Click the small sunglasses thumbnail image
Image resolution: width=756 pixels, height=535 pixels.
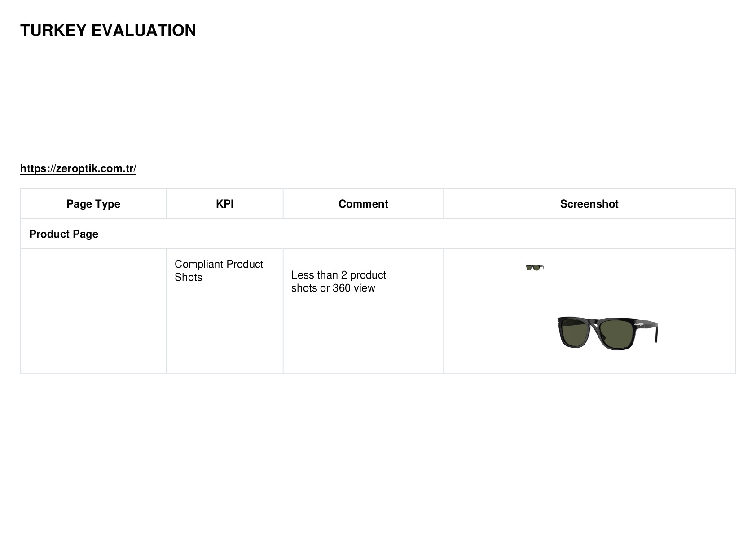pos(535,267)
